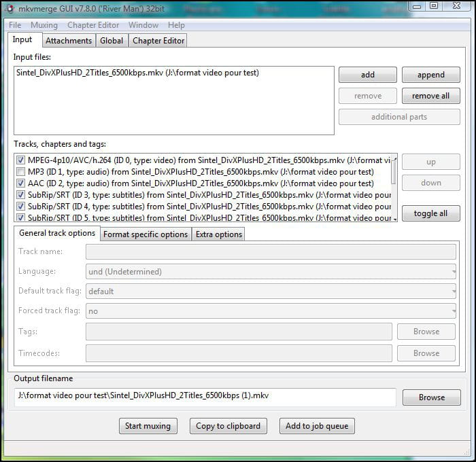
Task: Enable the MP3 audio track ID 1
Action: pyautogui.click(x=20, y=172)
